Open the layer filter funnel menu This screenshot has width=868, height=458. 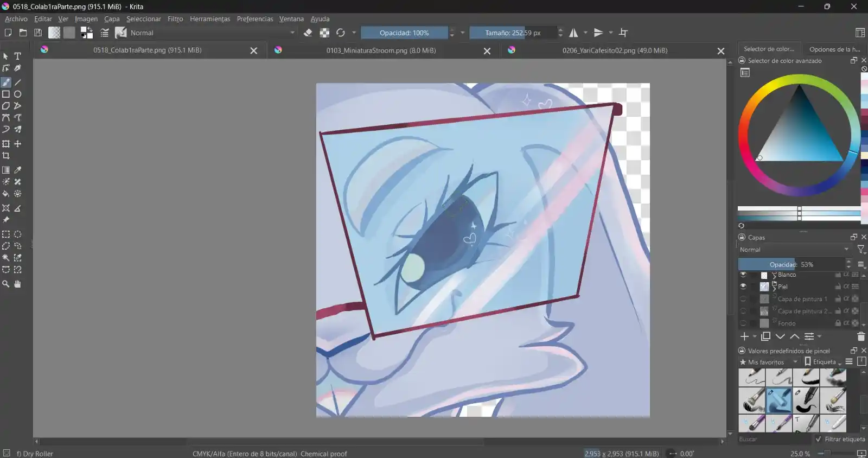pos(860,250)
